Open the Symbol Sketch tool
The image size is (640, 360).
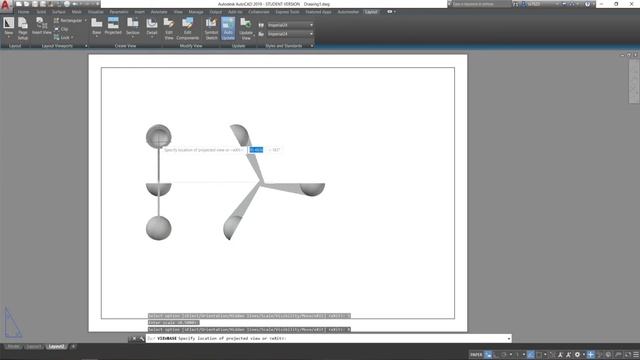pyautogui.click(x=211, y=29)
